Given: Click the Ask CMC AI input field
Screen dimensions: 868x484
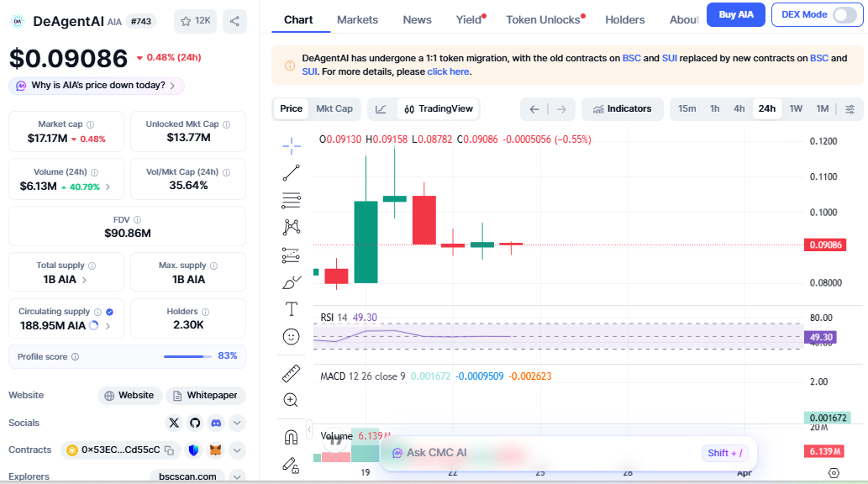Looking at the screenshot, I should point(538,453).
